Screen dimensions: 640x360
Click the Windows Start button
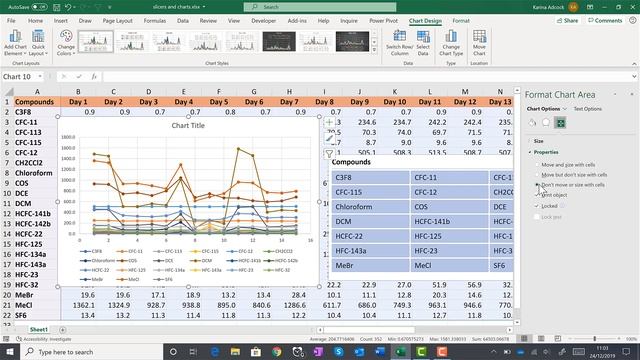9,351
